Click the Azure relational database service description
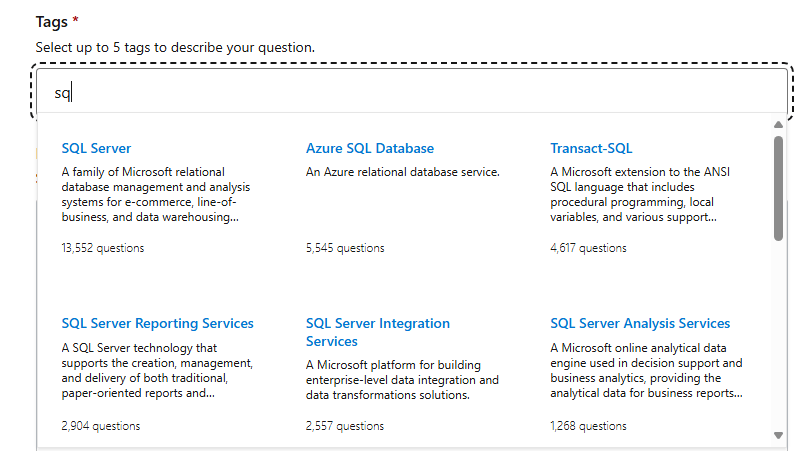The image size is (805, 451). (x=402, y=172)
